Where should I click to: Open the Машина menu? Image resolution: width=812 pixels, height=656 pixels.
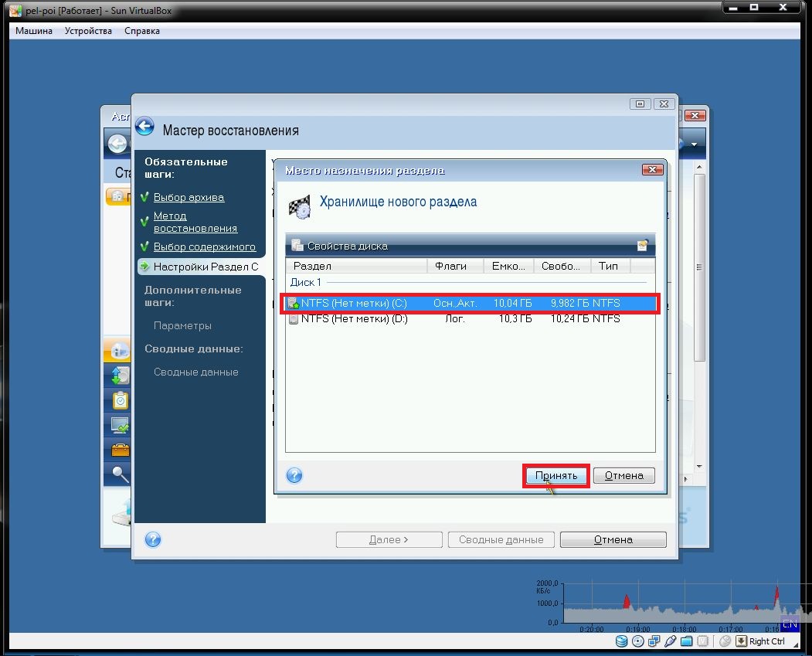[34, 31]
